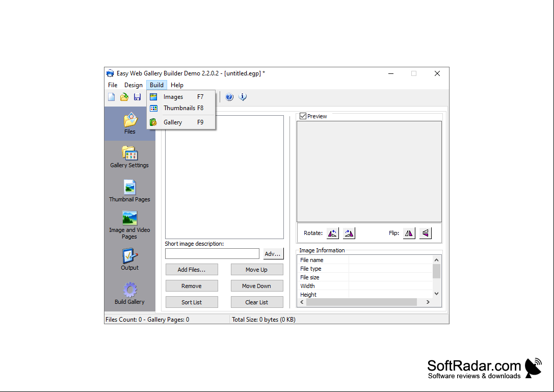
Task: Open advanced description with Adv... button
Action: [273, 254]
